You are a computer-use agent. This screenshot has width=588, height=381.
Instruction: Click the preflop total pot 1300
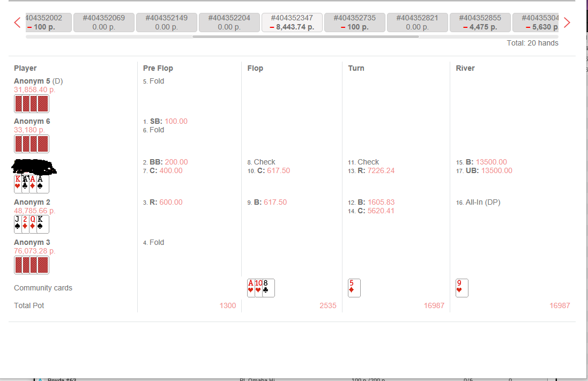228,305
